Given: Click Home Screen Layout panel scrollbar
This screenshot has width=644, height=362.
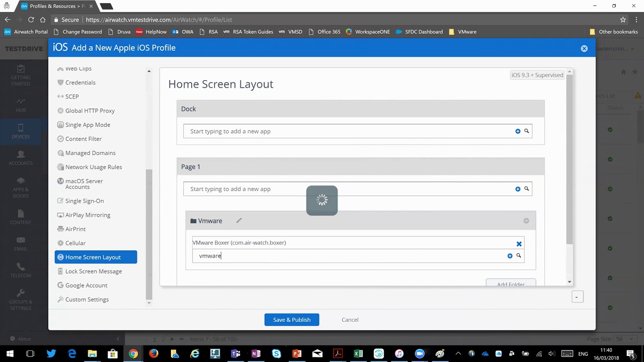Looking at the screenshot, I should tap(570, 160).
